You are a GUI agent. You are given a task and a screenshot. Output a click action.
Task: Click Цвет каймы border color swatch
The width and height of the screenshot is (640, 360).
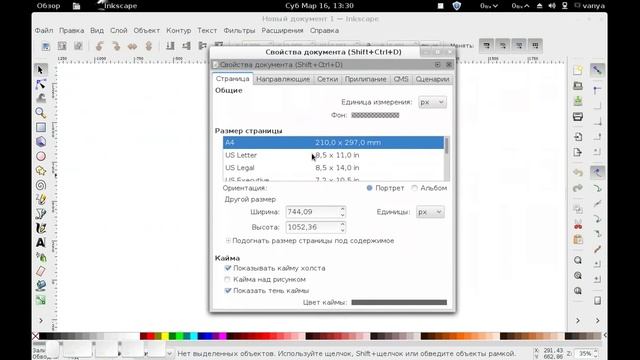pyautogui.click(x=399, y=302)
